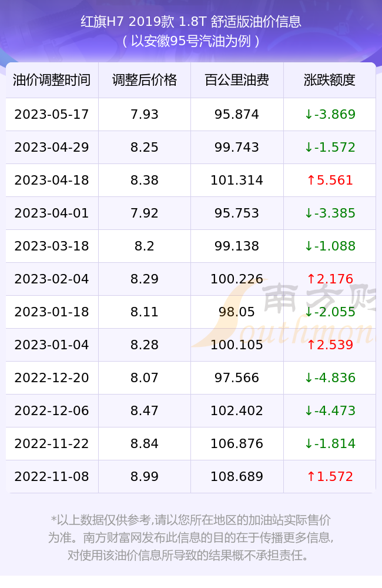Click the 涨跌额度 column header

tap(330, 80)
